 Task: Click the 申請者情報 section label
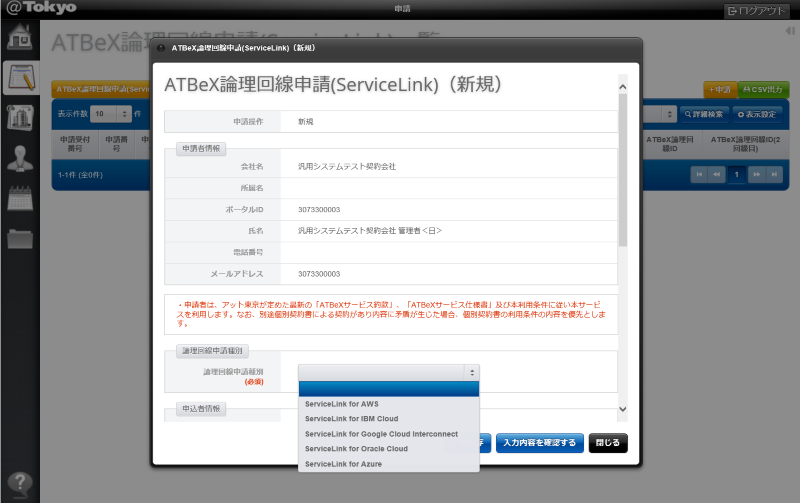[201, 148]
